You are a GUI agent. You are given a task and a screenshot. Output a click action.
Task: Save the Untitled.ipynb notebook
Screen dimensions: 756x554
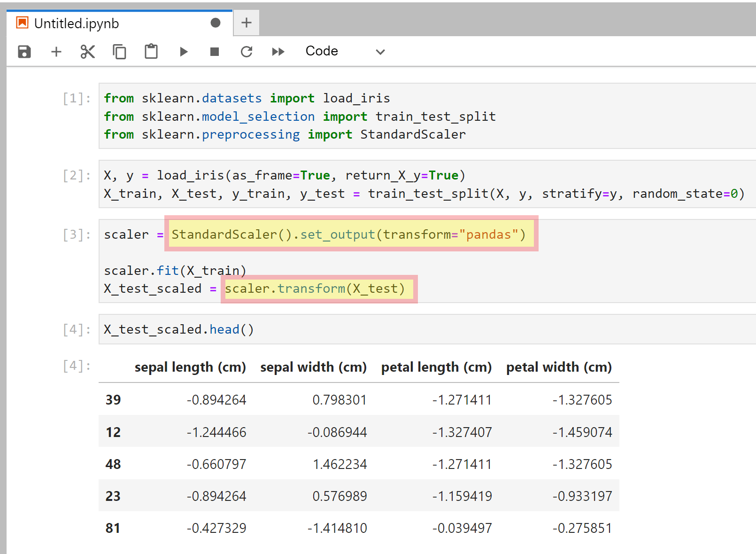(24, 52)
